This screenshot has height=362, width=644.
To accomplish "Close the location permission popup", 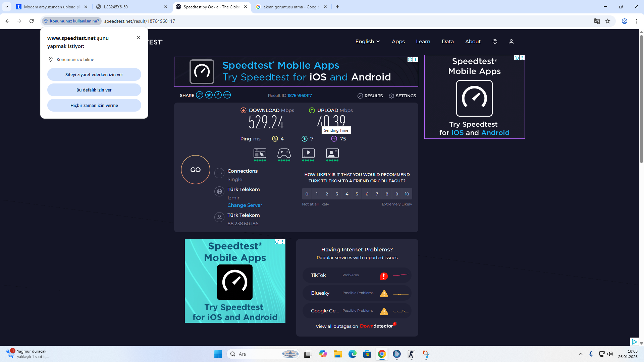I will coord(139,38).
